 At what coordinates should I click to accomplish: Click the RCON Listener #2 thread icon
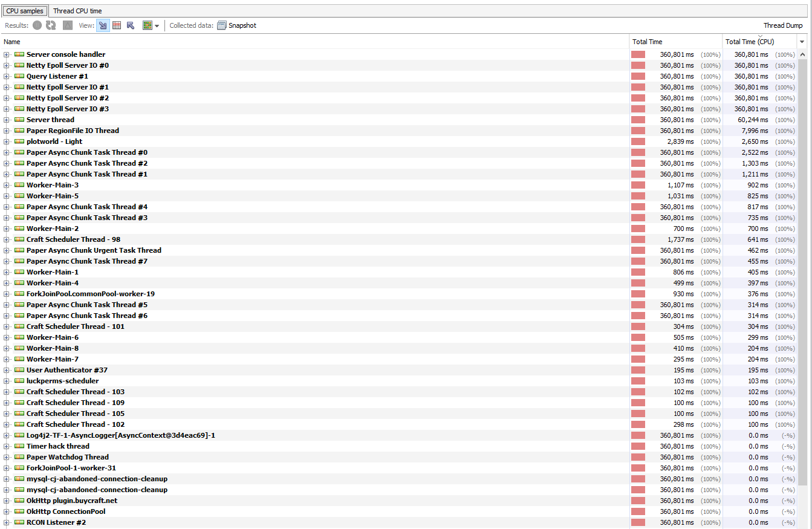tap(19, 522)
